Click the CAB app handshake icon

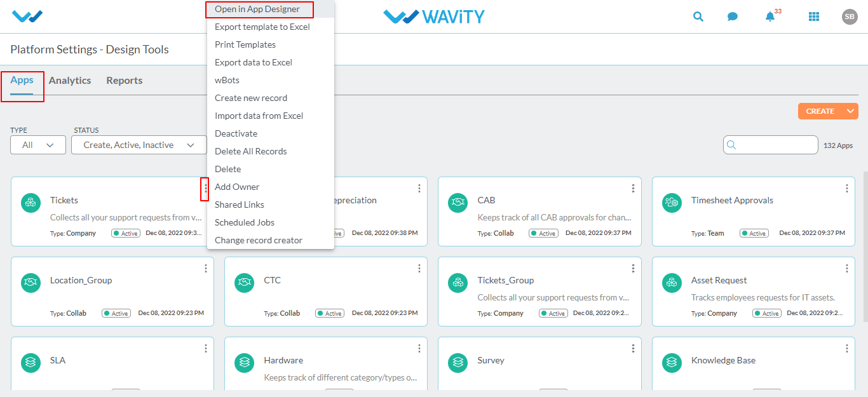pos(458,203)
